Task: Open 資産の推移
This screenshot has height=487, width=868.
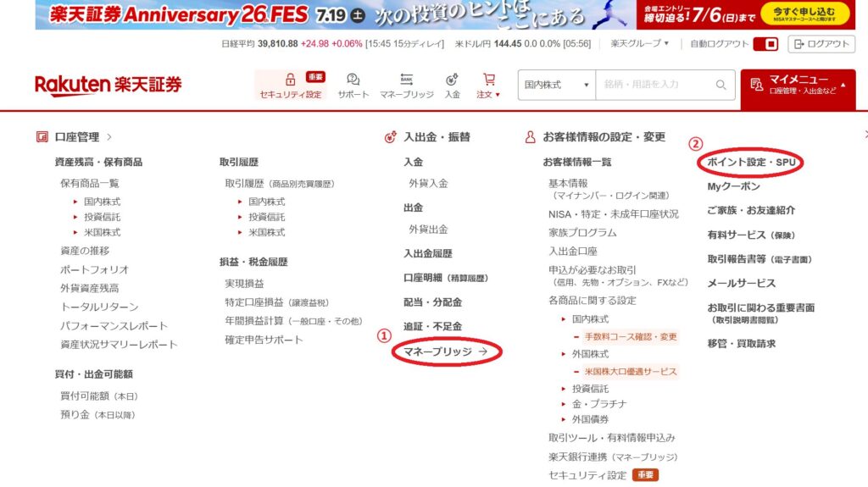Action: pos(85,251)
